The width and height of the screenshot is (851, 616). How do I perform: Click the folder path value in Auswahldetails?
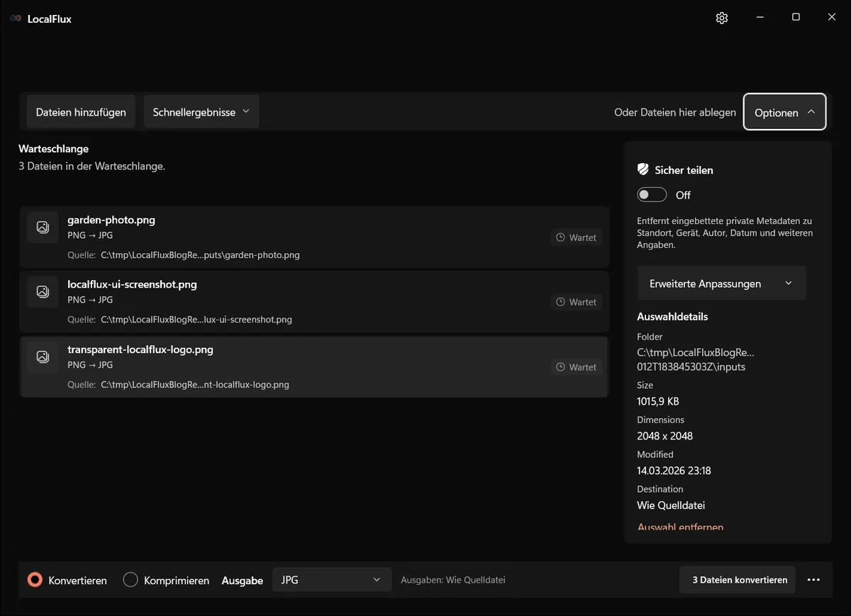(696, 359)
